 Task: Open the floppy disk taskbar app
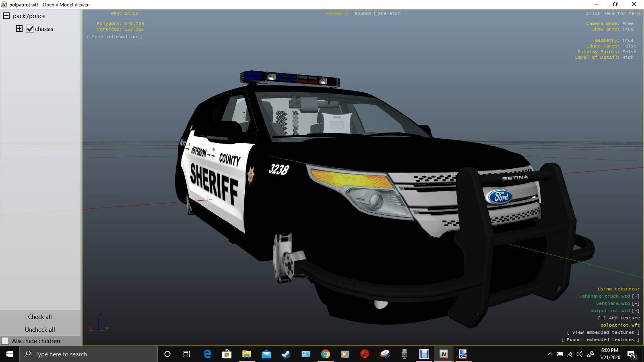click(424, 354)
